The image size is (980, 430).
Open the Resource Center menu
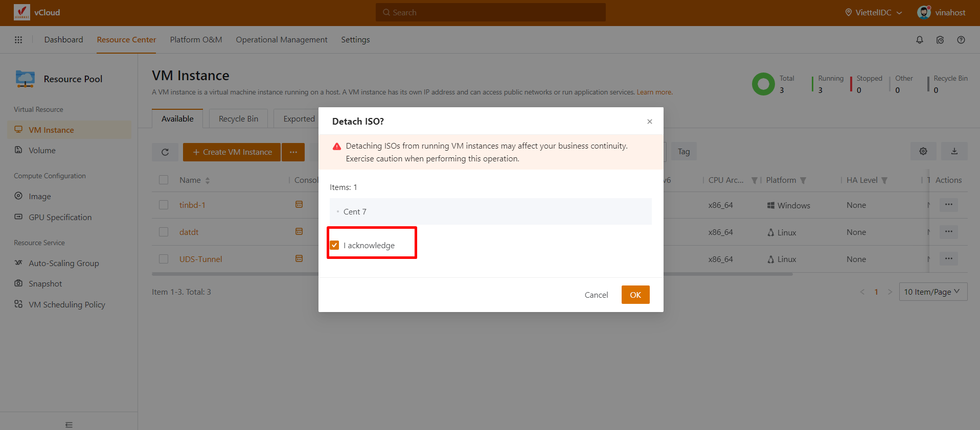(126, 40)
